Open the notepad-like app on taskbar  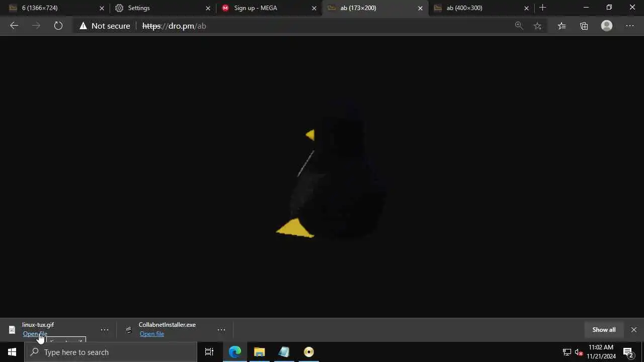pyautogui.click(x=284, y=352)
